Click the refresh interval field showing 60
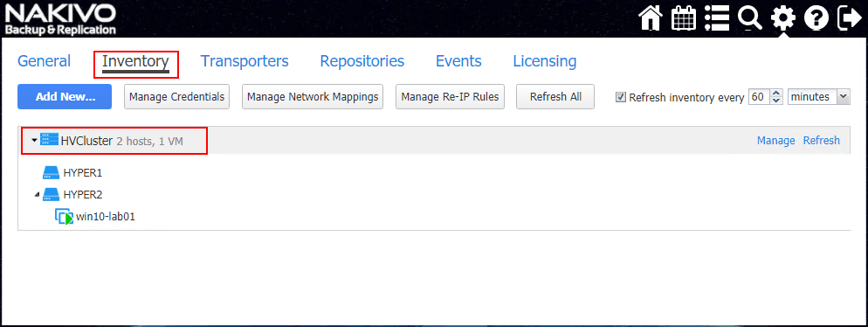 [759, 97]
